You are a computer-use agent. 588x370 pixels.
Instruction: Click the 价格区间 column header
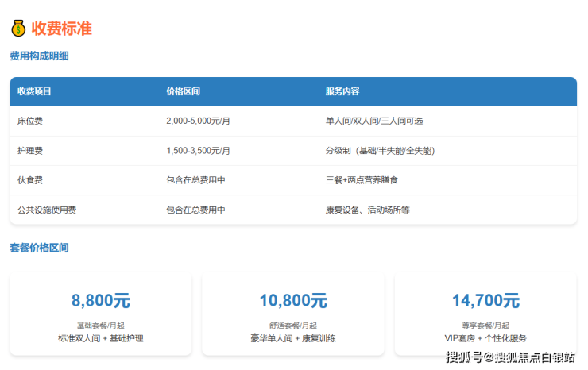(x=183, y=91)
